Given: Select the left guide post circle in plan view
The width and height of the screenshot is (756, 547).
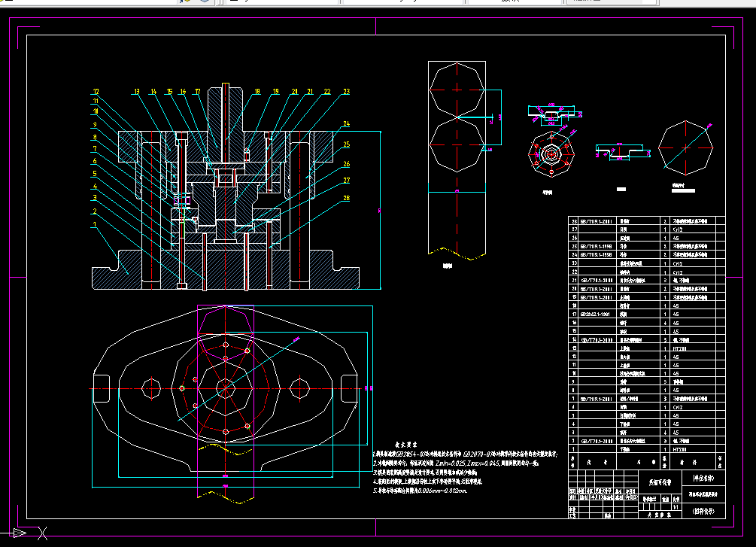Looking at the screenshot, I should coord(151,388).
